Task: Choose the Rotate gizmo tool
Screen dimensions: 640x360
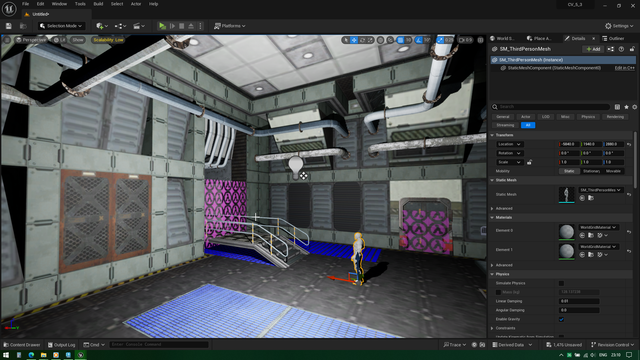Action: click(x=362, y=40)
